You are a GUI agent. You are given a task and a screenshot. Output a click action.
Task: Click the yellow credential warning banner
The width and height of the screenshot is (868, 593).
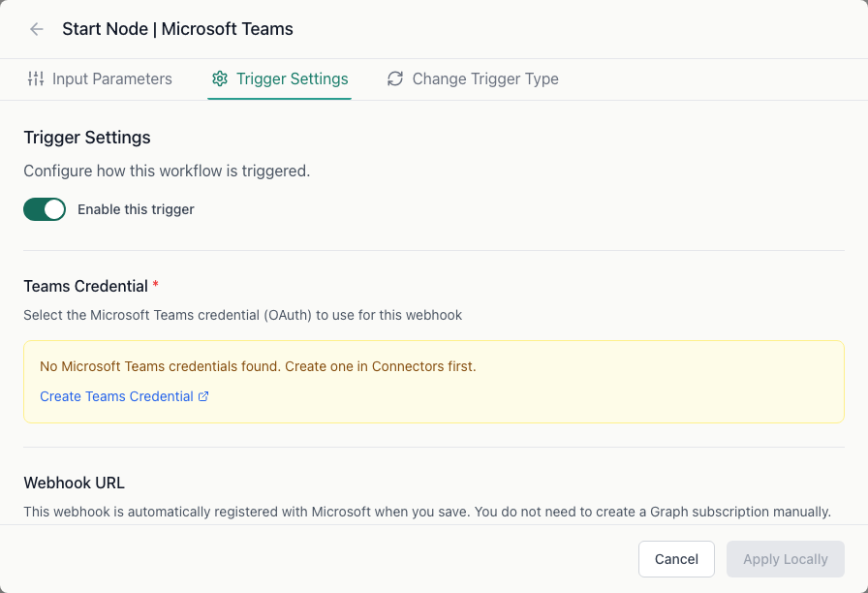click(x=433, y=380)
